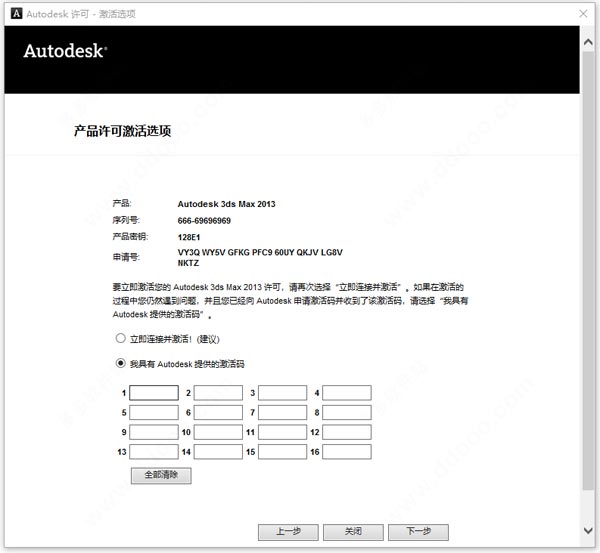Image resolution: width=600 pixels, height=553 pixels.
Task: Click the scrollbar up arrow
Action: [x=588, y=42]
